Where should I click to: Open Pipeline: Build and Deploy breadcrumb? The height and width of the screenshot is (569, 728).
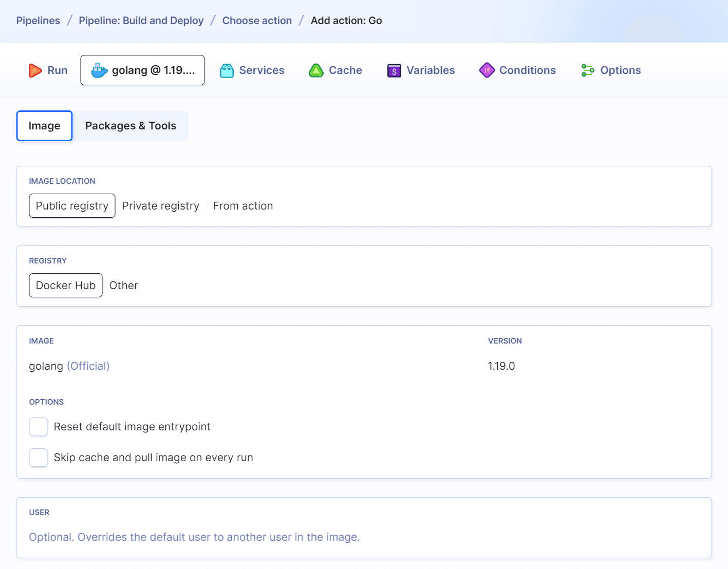coord(141,21)
